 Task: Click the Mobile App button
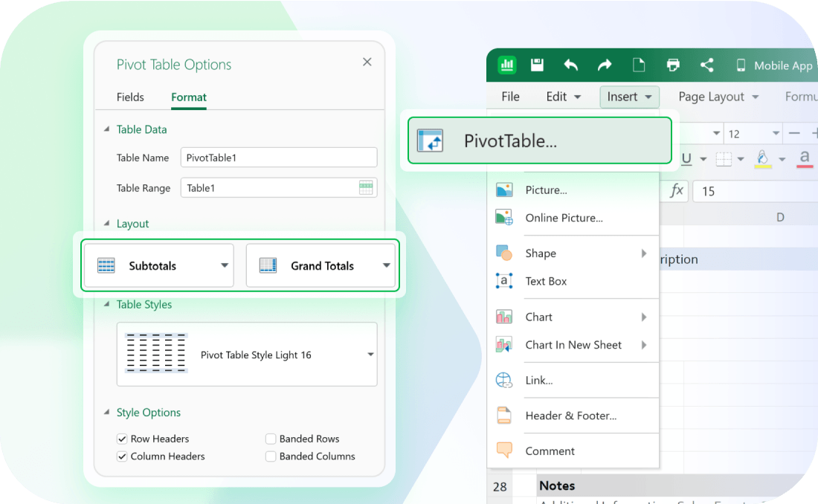(x=775, y=65)
